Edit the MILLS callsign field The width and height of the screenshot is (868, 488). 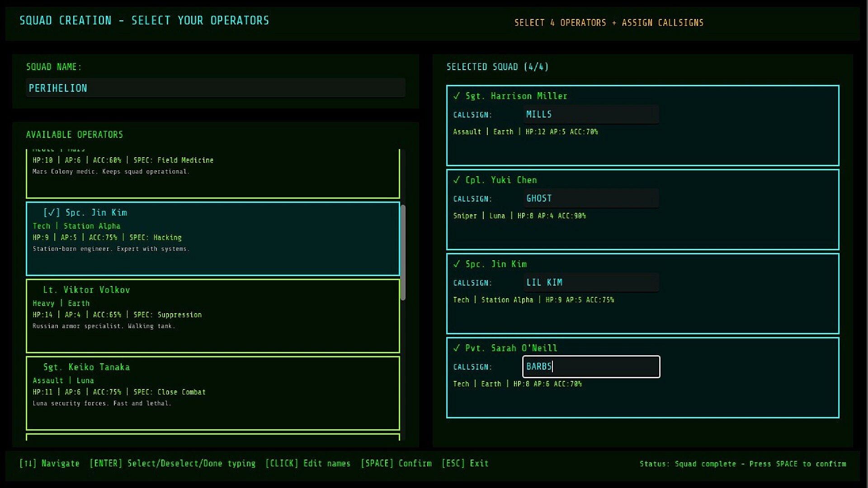[x=590, y=114]
